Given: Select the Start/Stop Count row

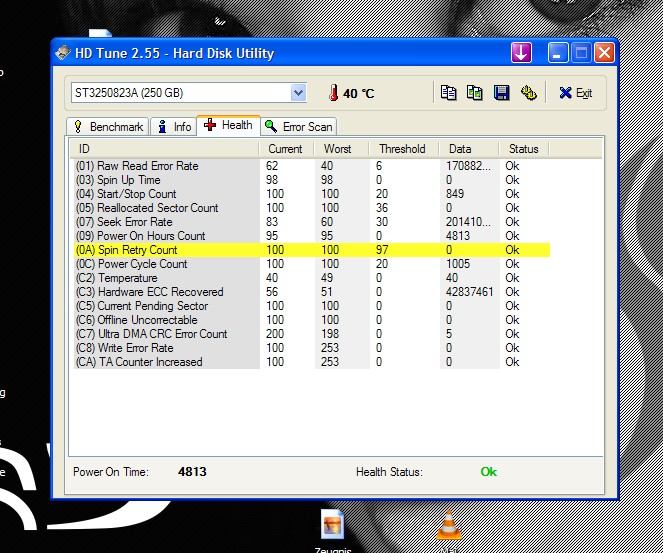Looking at the screenshot, I should pos(312,194).
